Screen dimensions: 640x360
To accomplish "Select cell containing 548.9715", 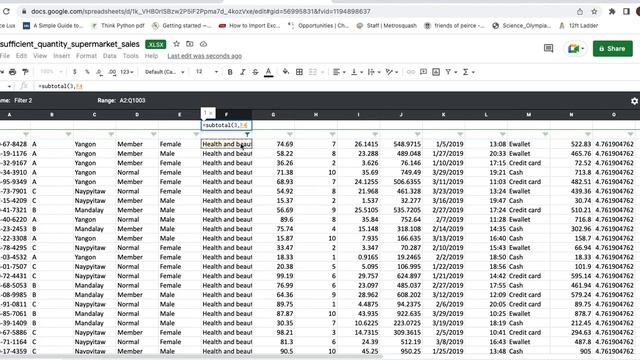I will tap(401, 144).
